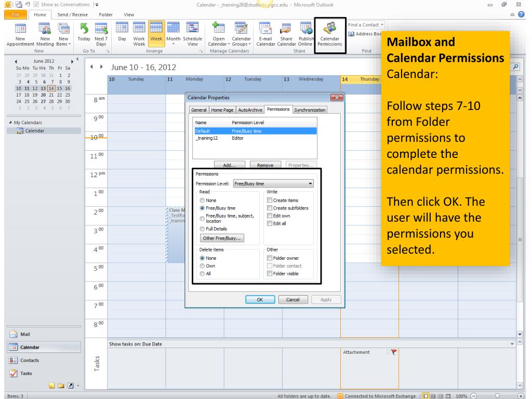The image size is (532, 399).
Task: Select June 20 in mini calendar
Action: pyautogui.click(x=43, y=95)
